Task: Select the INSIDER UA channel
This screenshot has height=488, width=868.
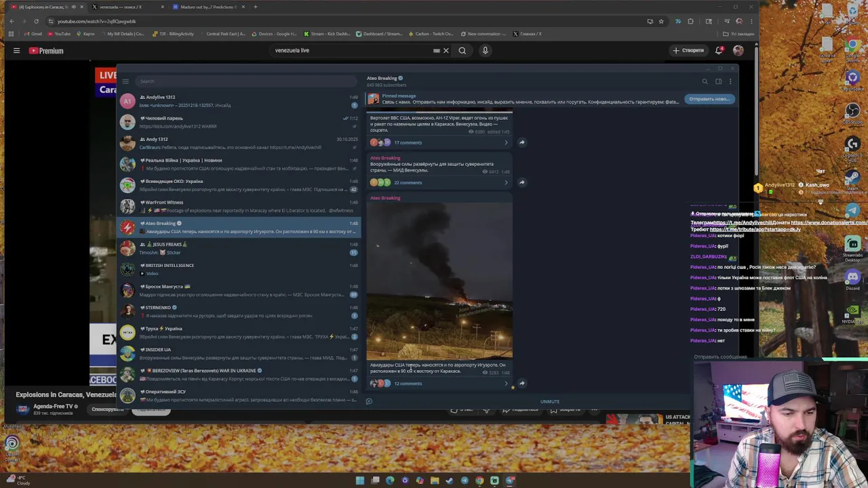Action: (239, 353)
